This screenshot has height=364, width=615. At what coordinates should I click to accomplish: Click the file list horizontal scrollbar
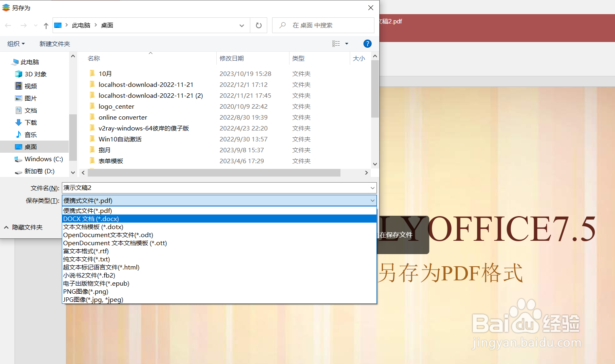click(x=214, y=173)
